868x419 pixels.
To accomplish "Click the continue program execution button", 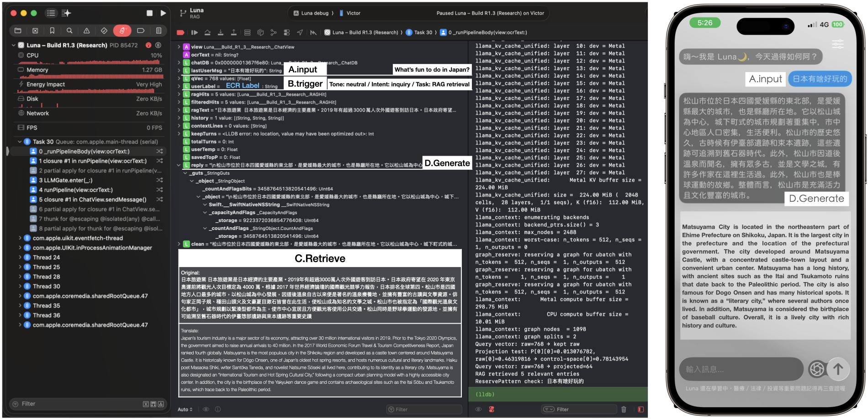I will (195, 32).
